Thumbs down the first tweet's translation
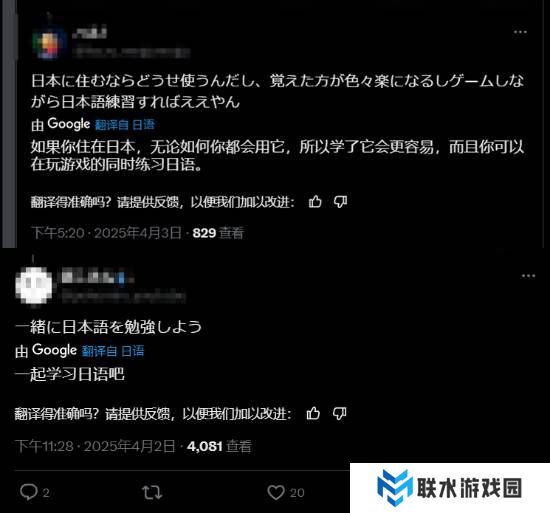 (x=340, y=202)
